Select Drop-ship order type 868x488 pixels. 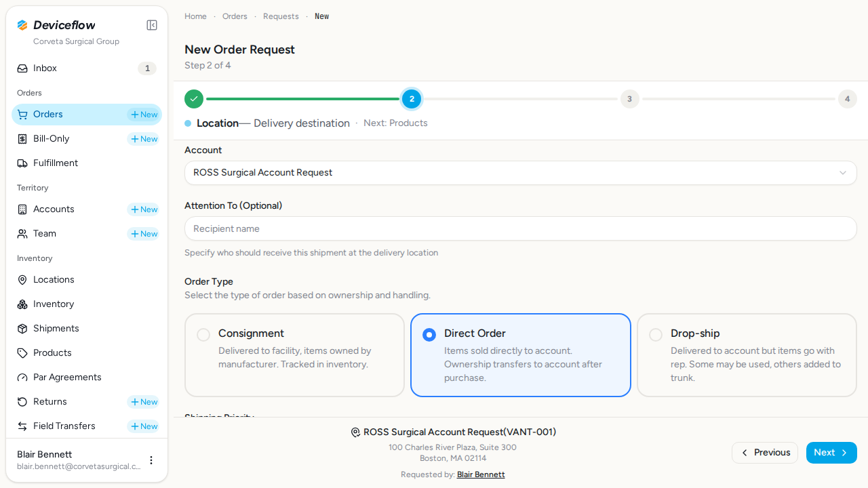[747, 355]
